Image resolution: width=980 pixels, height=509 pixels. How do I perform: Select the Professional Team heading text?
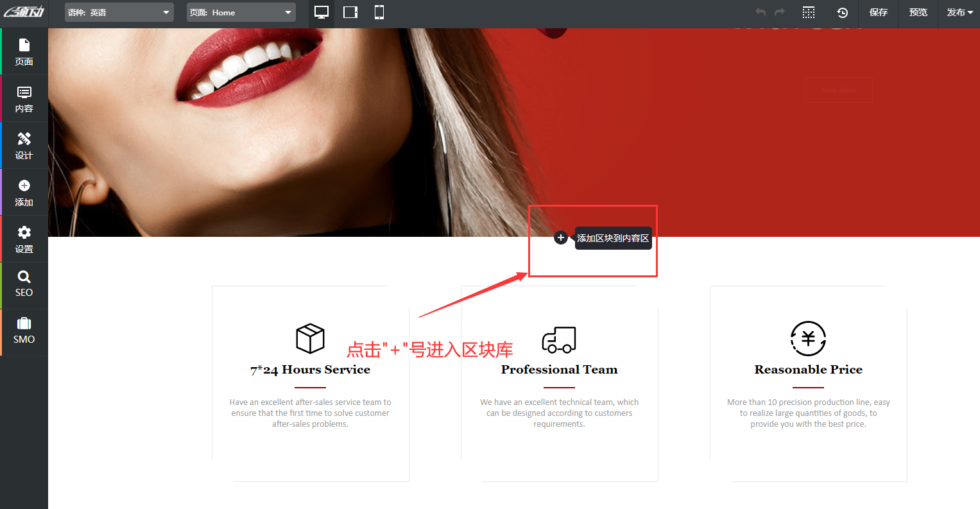tap(559, 370)
